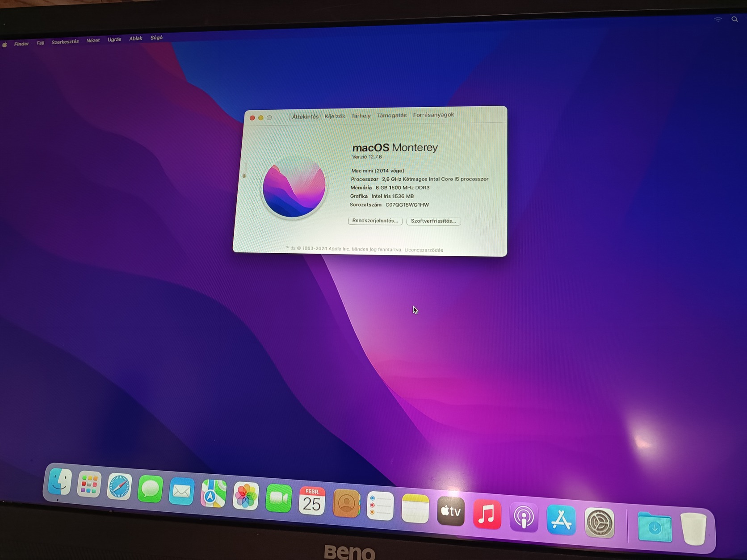Click the version text Verzió 12.7.6
The width and height of the screenshot is (747, 560).
coord(367,157)
